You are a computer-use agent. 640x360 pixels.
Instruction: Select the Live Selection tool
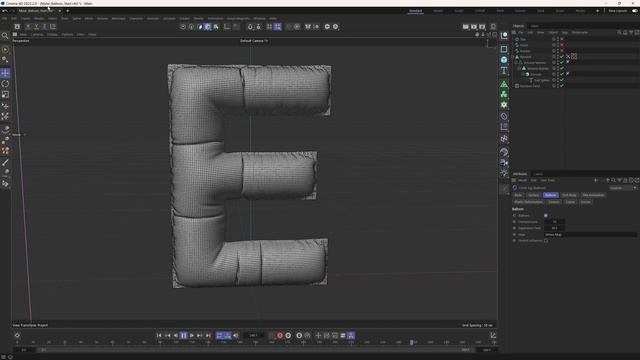5,49
